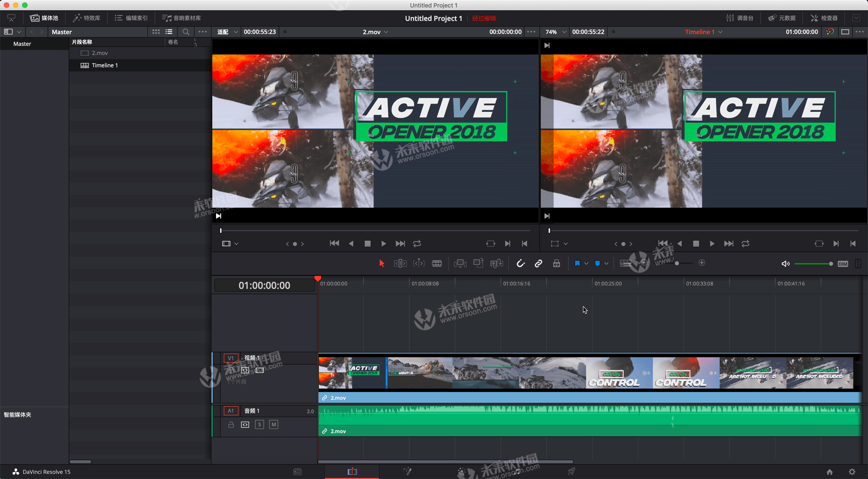Switch to the Media page
Image resolution: width=868 pixels, height=479 pixels.
click(297, 472)
